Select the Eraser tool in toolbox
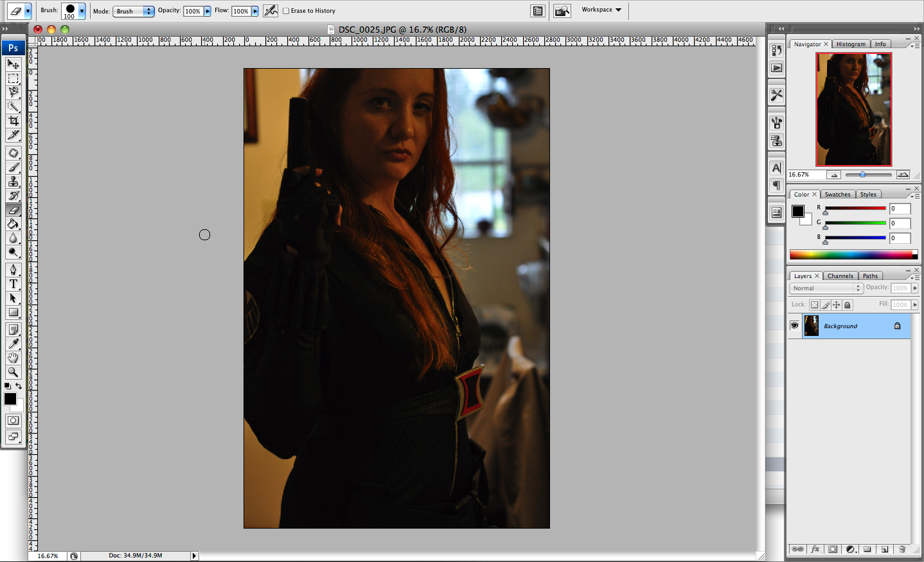Image resolution: width=924 pixels, height=562 pixels. (x=13, y=210)
